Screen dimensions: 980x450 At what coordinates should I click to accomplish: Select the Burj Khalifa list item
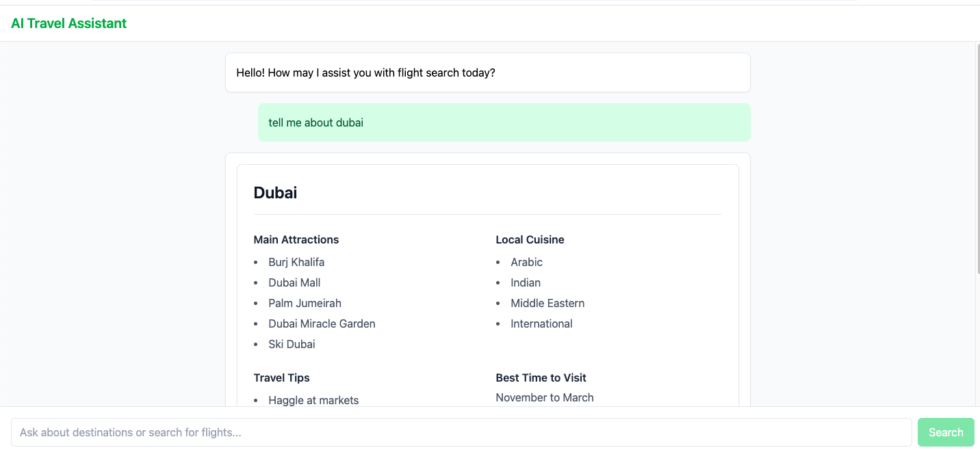(296, 262)
